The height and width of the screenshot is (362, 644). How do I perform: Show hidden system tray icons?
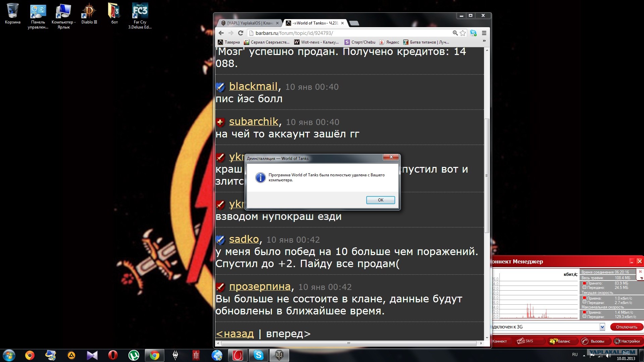pos(584,355)
